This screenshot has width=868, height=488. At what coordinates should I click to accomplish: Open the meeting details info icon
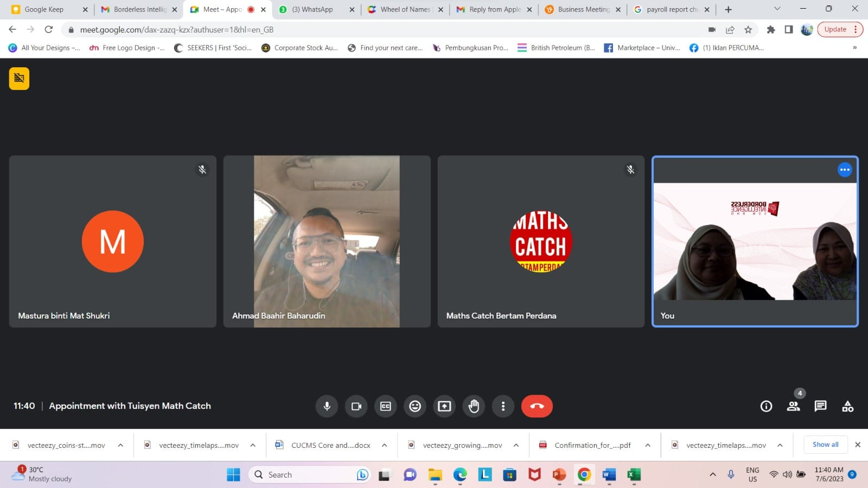point(766,406)
